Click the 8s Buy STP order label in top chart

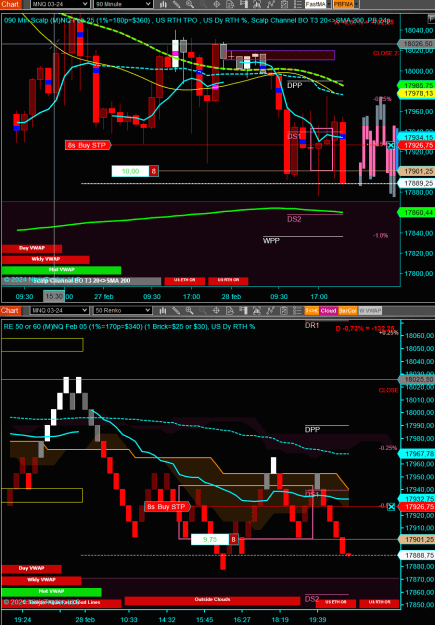pos(88,145)
